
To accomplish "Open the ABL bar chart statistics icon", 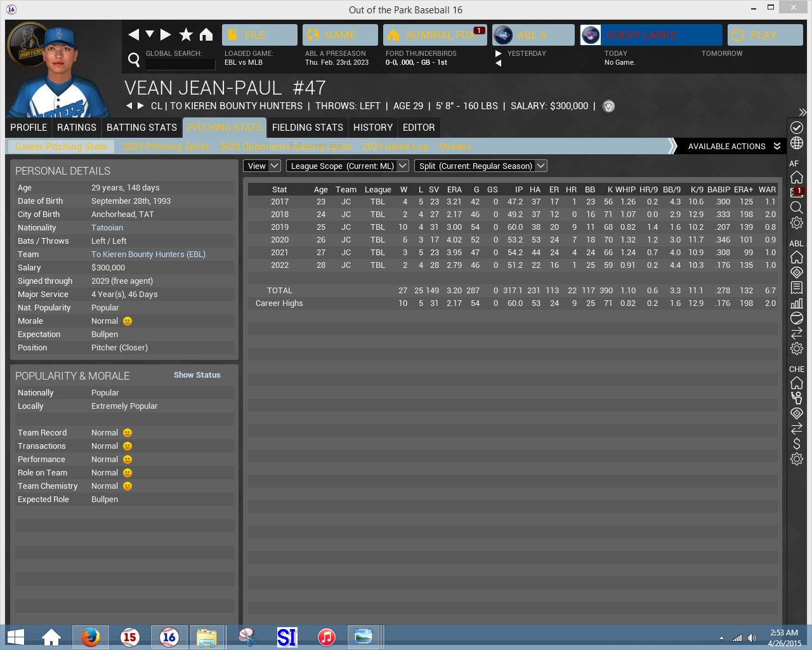I will coord(797,303).
